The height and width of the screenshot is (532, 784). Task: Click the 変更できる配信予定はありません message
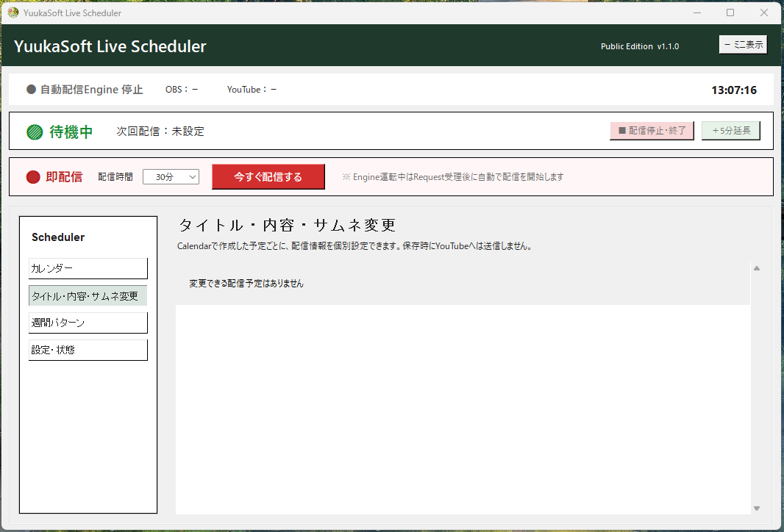(246, 283)
